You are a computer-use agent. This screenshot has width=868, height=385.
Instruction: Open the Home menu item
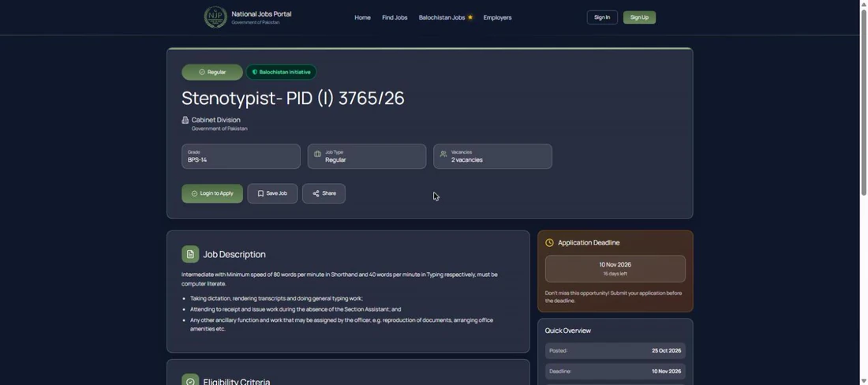coord(363,17)
